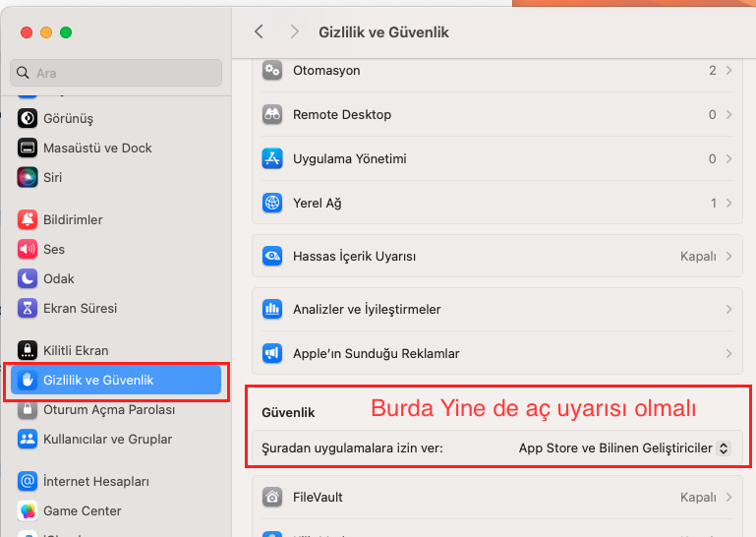Expand the Remote Desktop row chevron
This screenshot has height=537, width=756.
point(727,115)
